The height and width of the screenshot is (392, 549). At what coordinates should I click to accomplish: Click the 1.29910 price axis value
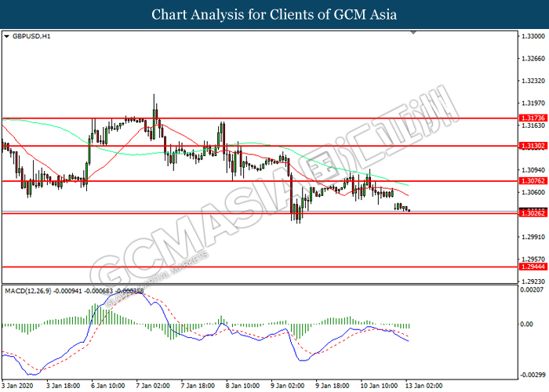click(x=533, y=237)
